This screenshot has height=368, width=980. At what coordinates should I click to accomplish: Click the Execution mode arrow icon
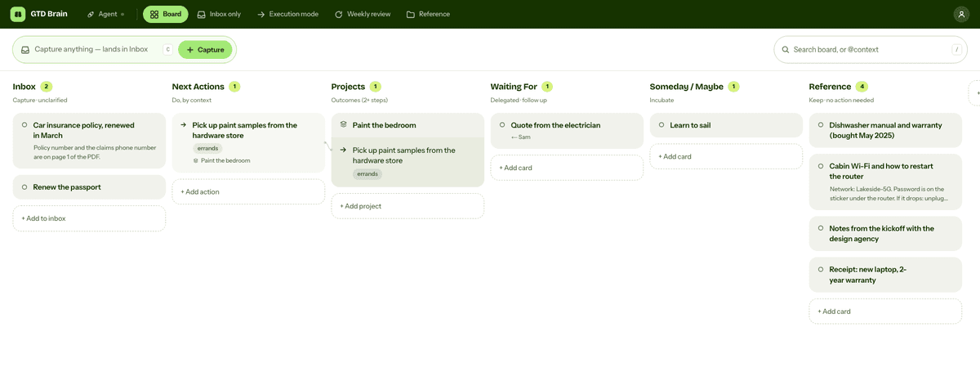click(261, 14)
